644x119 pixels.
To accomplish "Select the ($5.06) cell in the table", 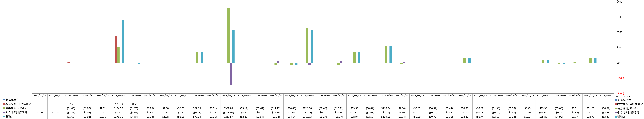I will click(559, 108).
